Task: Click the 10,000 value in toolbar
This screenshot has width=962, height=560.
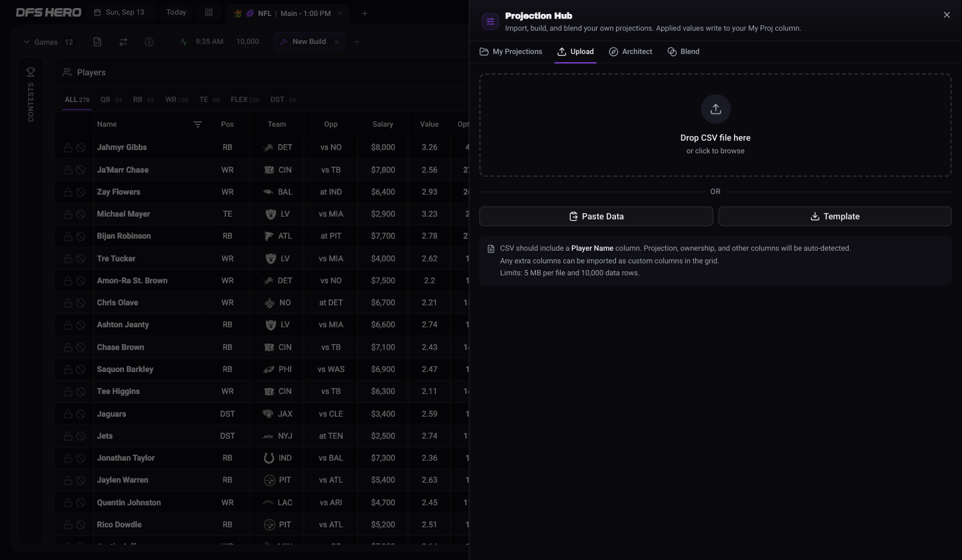Action: 247,42
